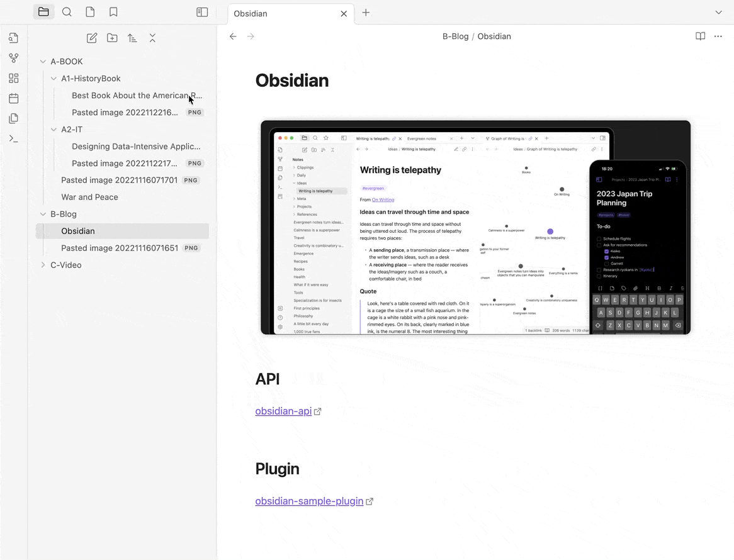The image size is (734, 560).
Task: Create a new note
Action: pyautogui.click(x=92, y=38)
